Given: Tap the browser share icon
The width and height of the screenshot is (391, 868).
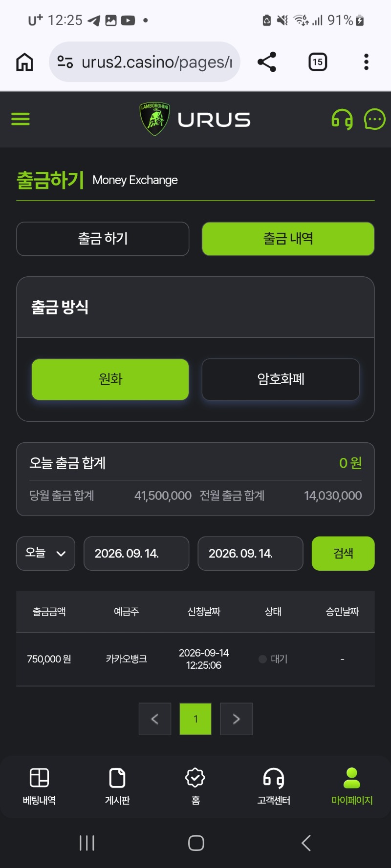Looking at the screenshot, I should click(x=267, y=62).
